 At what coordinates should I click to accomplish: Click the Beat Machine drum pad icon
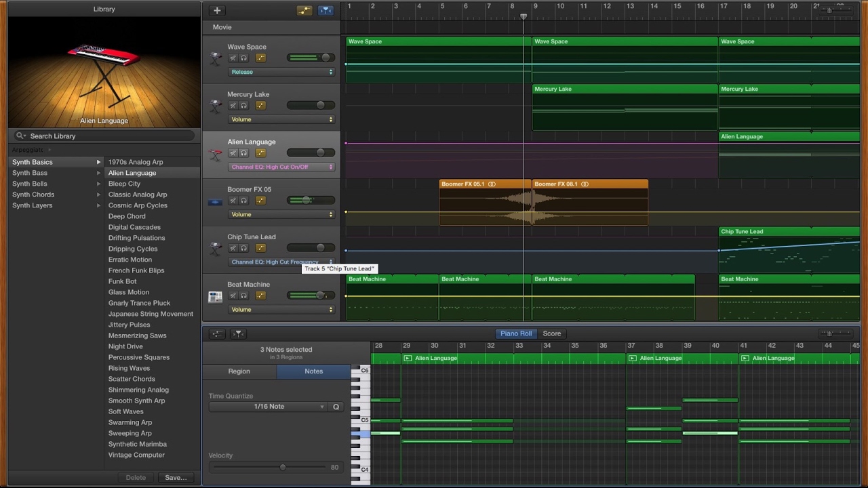[x=215, y=296]
